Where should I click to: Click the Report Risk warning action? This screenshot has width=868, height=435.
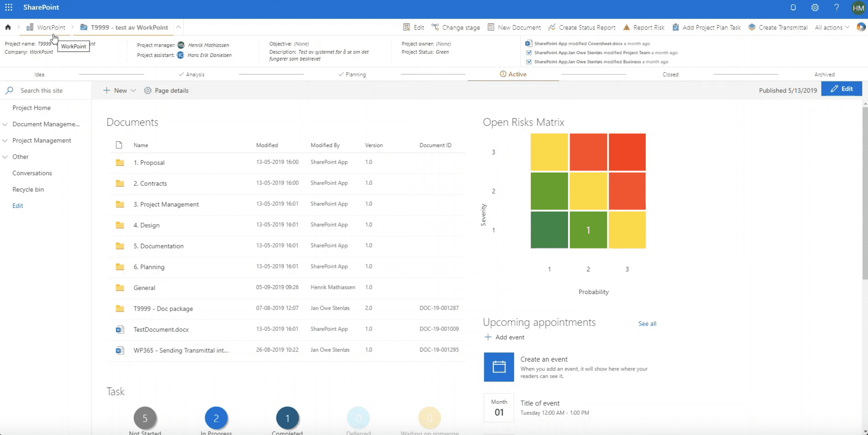pos(644,27)
